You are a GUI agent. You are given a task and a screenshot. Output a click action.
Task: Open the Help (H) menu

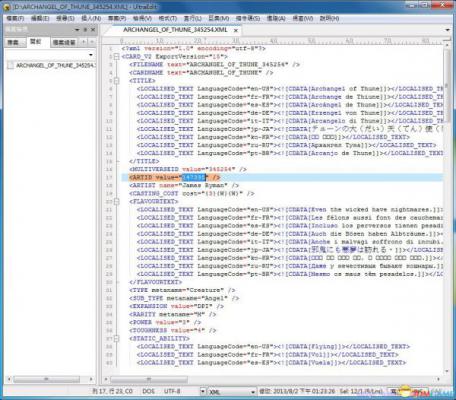point(329,18)
